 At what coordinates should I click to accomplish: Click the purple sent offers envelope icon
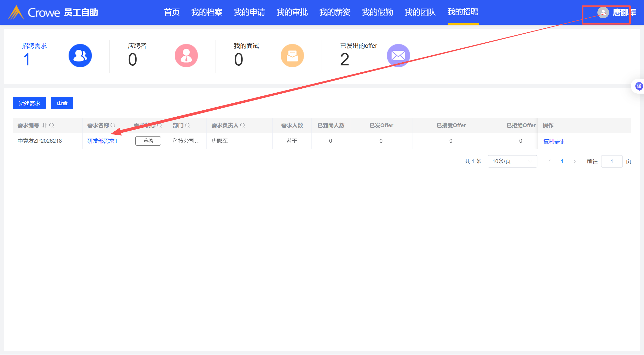(398, 56)
